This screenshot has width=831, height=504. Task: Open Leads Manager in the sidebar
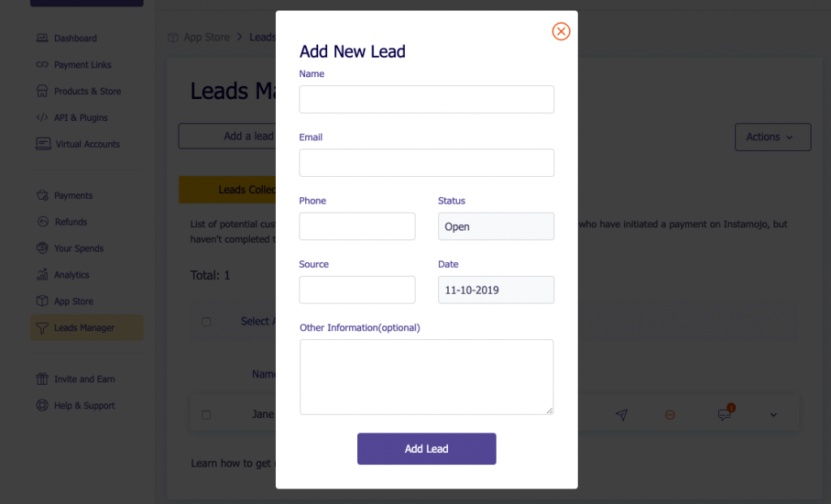84,328
